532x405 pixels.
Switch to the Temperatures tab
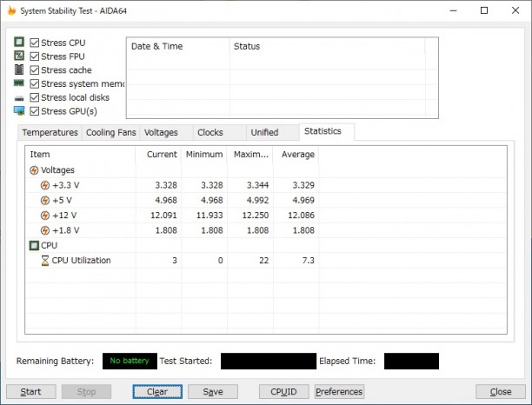click(50, 133)
